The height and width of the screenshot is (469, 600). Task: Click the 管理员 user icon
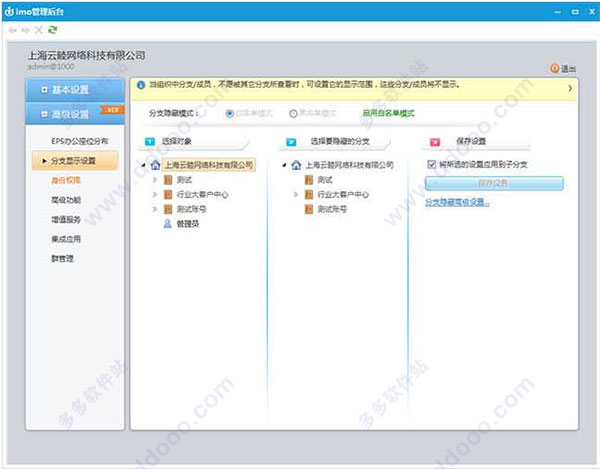point(168,224)
